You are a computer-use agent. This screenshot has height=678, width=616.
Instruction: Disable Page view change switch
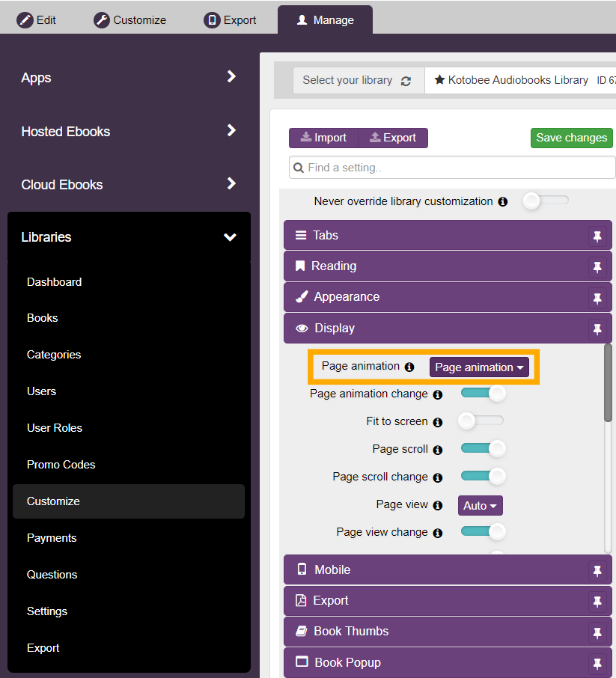coord(483,531)
